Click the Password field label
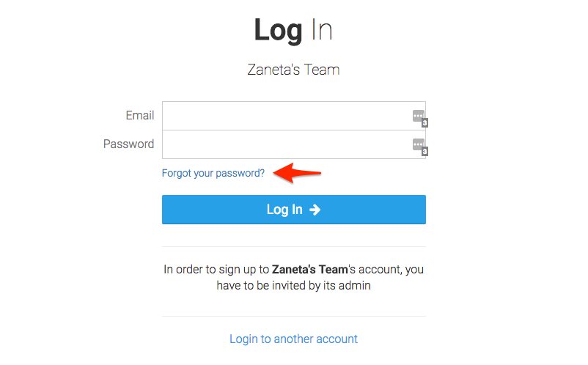 pyautogui.click(x=128, y=144)
